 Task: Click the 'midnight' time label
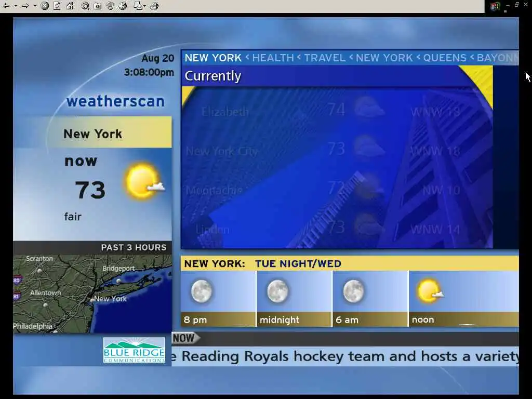(280, 320)
